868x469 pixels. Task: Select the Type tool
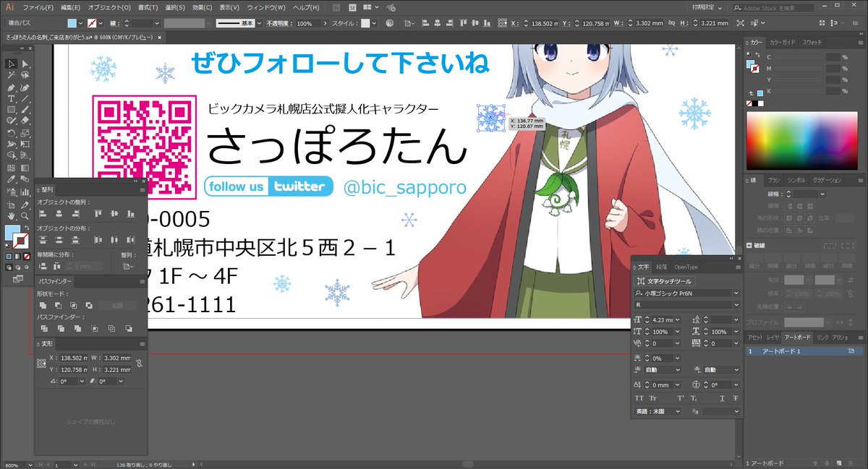pos(12,98)
